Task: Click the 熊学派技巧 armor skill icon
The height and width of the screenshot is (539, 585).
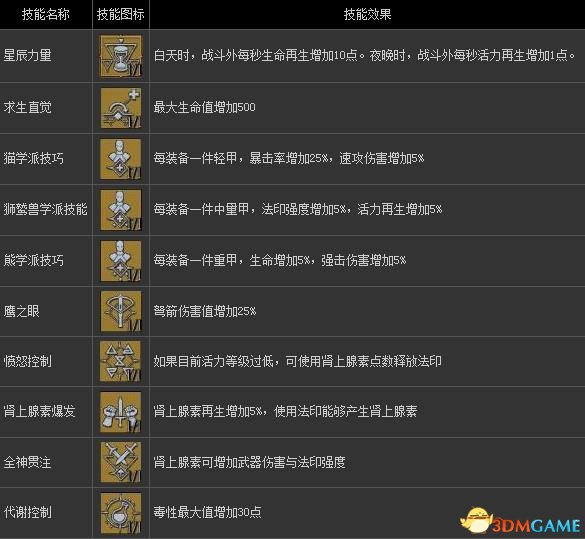Action: point(121,260)
